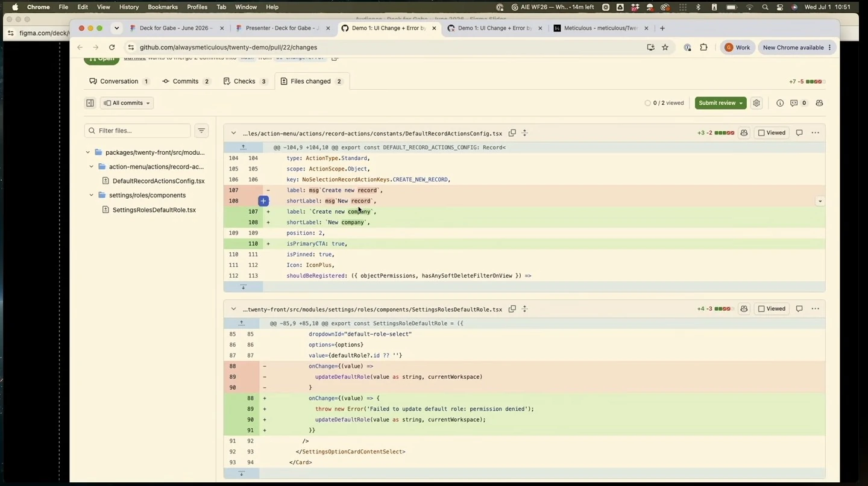The height and width of the screenshot is (486, 868).
Task: Open the file filter options icon
Action: (x=201, y=131)
